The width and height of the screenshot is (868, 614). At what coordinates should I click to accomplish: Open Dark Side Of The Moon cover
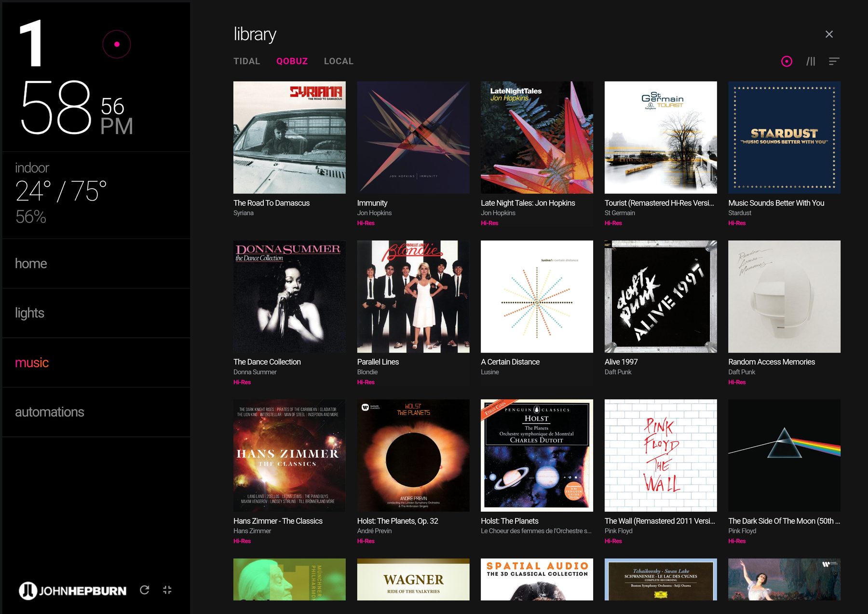click(x=784, y=455)
